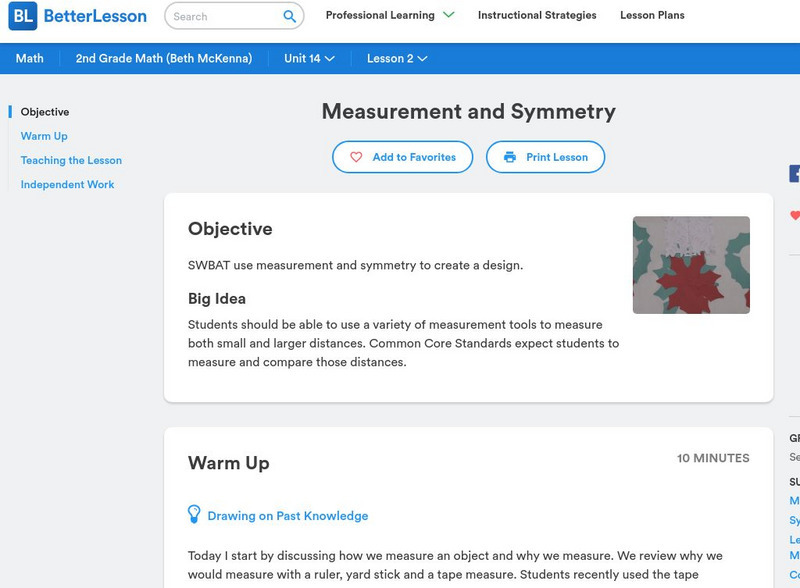Image resolution: width=800 pixels, height=588 pixels.
Task: Open the Unit 14 dropdown
Action: (x=309, y=59)
